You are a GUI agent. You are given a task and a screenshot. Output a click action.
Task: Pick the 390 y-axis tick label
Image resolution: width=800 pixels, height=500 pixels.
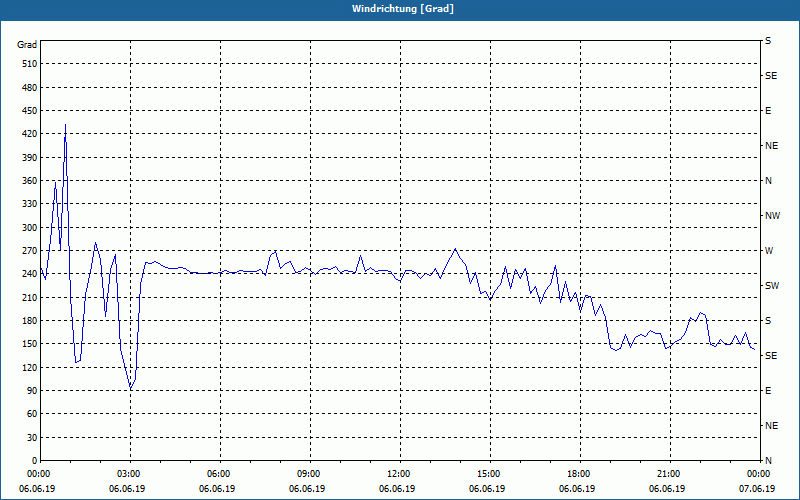pos(30,158)
